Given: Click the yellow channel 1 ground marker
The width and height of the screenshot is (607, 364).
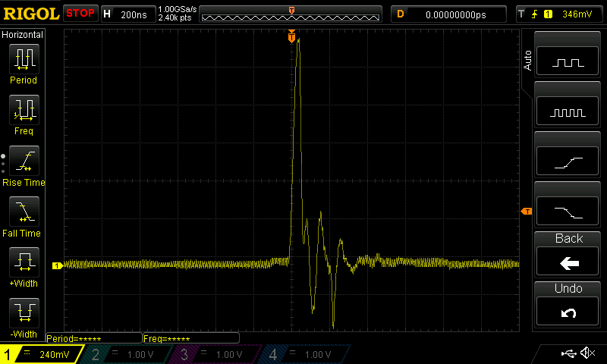Looking at the screenshot, I should point(58,265).
